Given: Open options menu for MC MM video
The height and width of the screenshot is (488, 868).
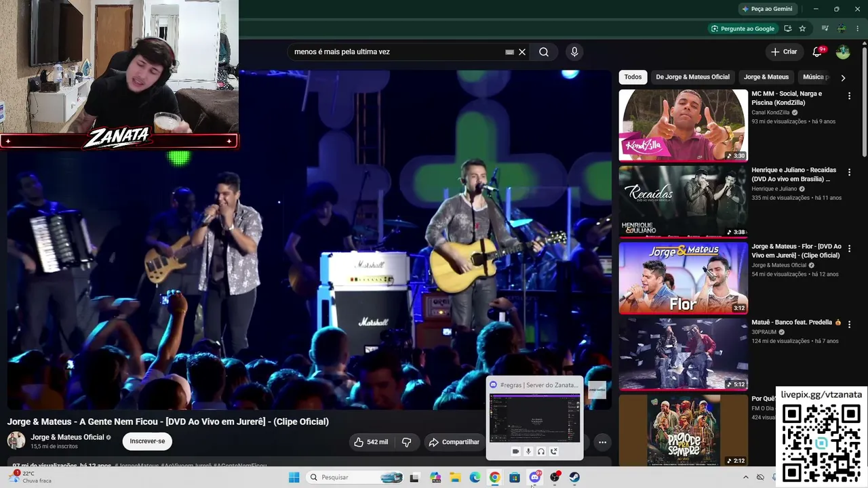Looking at the screenshot, I should pyautogui.click(x=849, y=96).
